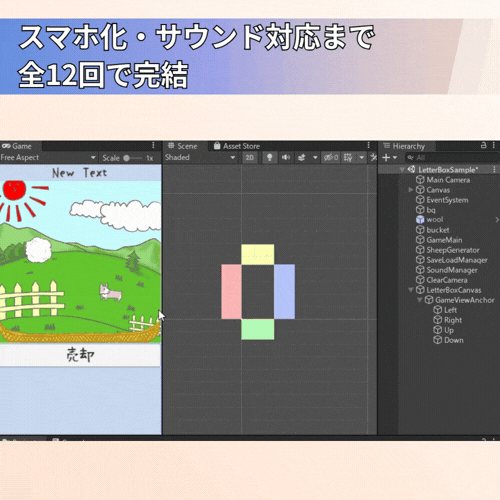Image resolution: width=500 pixels, height=500 pixels.
Task: Collapse the LetterBoxCanvas foldout
Action: [x=411, y=290]
